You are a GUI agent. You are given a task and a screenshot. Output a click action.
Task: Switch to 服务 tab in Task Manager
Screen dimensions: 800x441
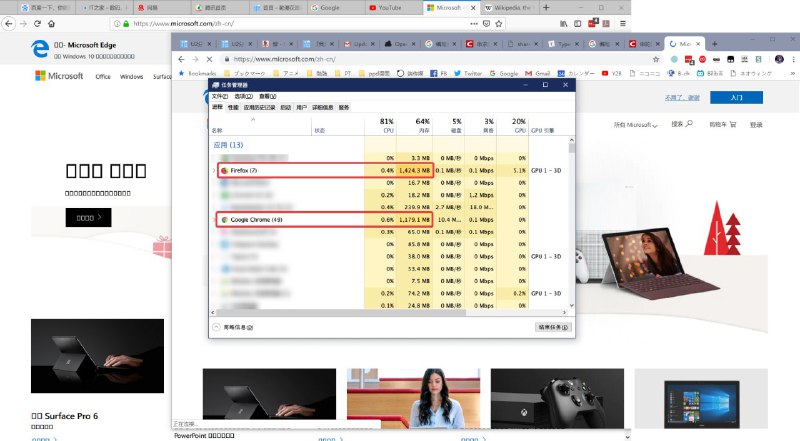click(x=344, y=107)
